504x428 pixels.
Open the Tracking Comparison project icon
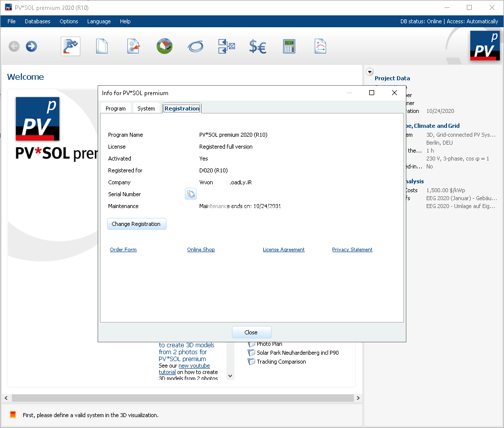pos(251,362)
